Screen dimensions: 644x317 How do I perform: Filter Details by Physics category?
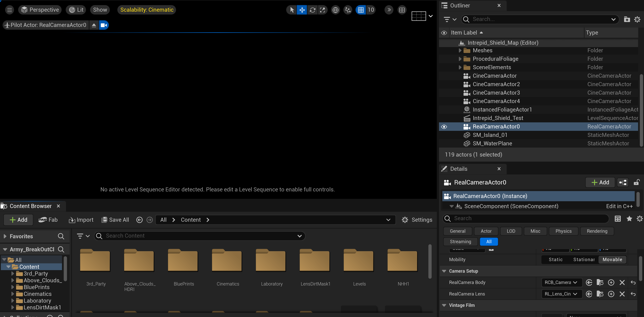coord(563,231)
